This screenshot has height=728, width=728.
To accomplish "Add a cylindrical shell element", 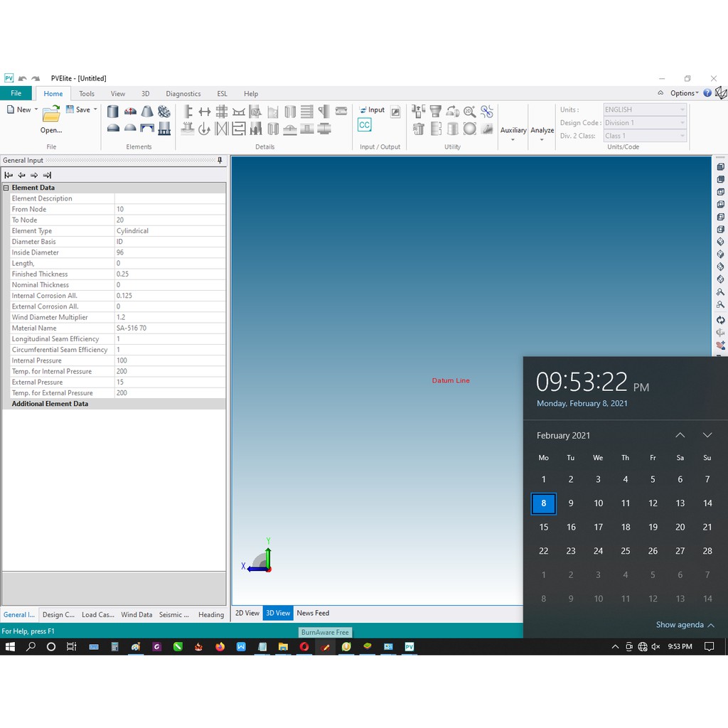I will (x=113, y=112).
